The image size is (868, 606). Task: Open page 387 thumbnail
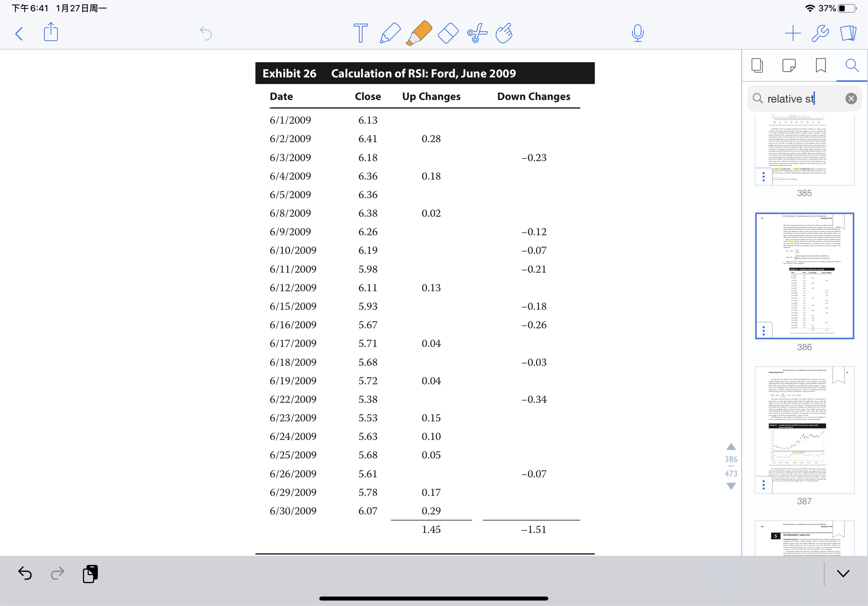(x=804, y=430)
